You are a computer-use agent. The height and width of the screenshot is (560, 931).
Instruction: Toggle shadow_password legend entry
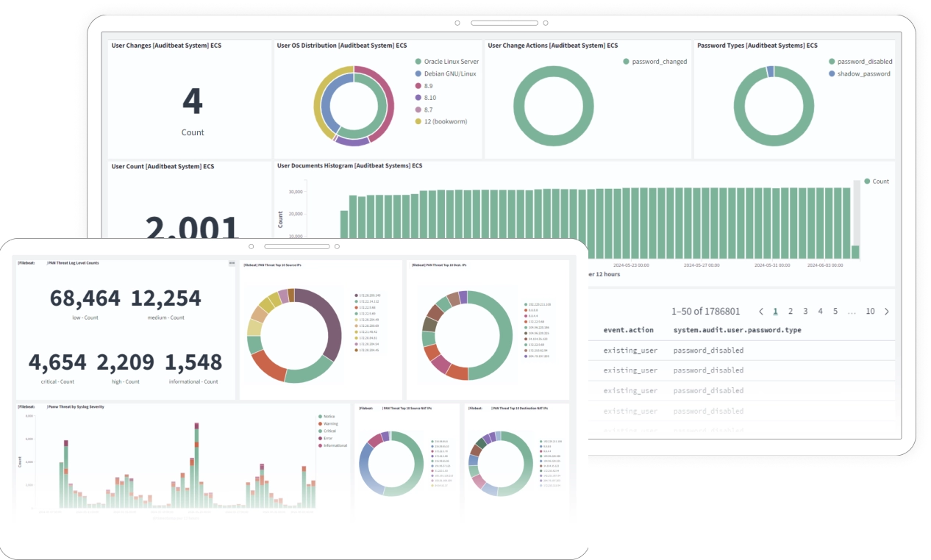click(863, 73)
